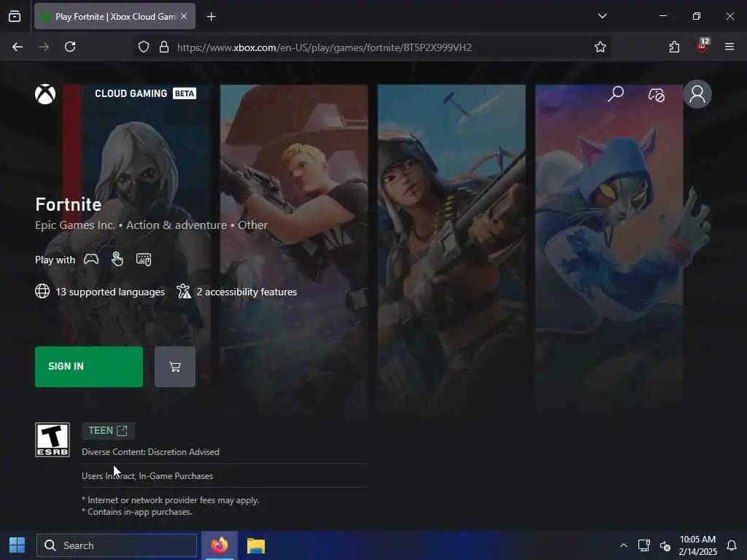Click the uBlock extension icon with badge 12

(x=702, y=46)
